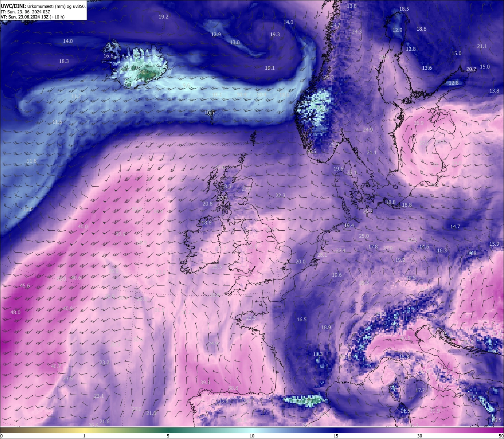The height and width of the screenshot is (439, 504).
Task: Click the 13.0 map value
Action: coord(235,42)
